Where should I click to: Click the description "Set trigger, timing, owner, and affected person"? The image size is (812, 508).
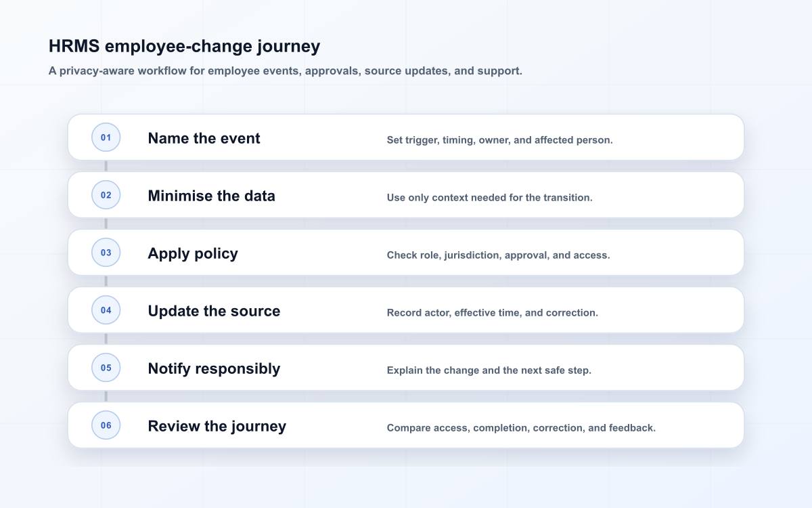499,140
